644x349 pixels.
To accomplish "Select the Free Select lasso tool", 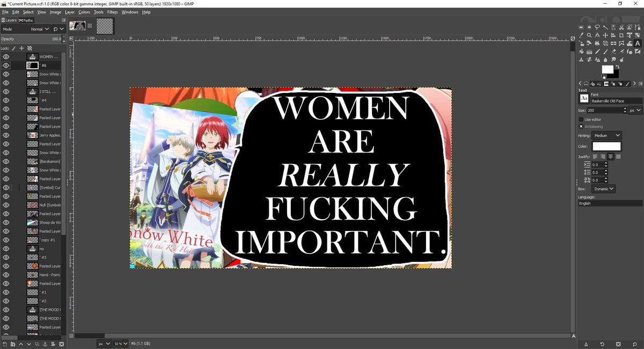I will [597, 27].
